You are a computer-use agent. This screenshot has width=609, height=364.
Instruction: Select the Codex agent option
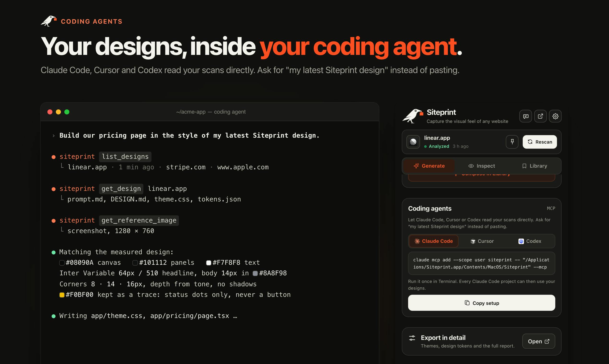click(x=530, y=241)
